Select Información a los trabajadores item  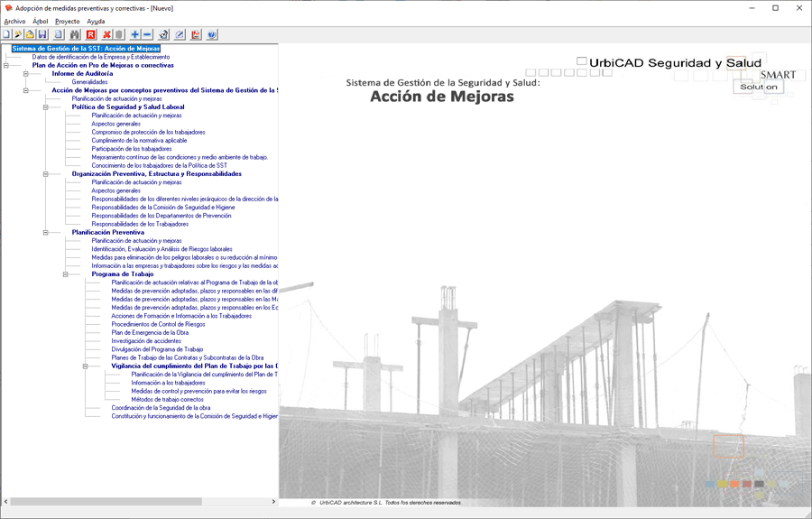point(169,383)
